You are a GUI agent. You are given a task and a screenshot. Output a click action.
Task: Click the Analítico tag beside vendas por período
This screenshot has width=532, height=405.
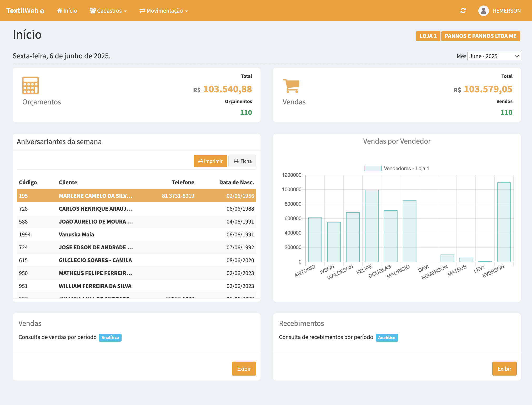(110, 337)
